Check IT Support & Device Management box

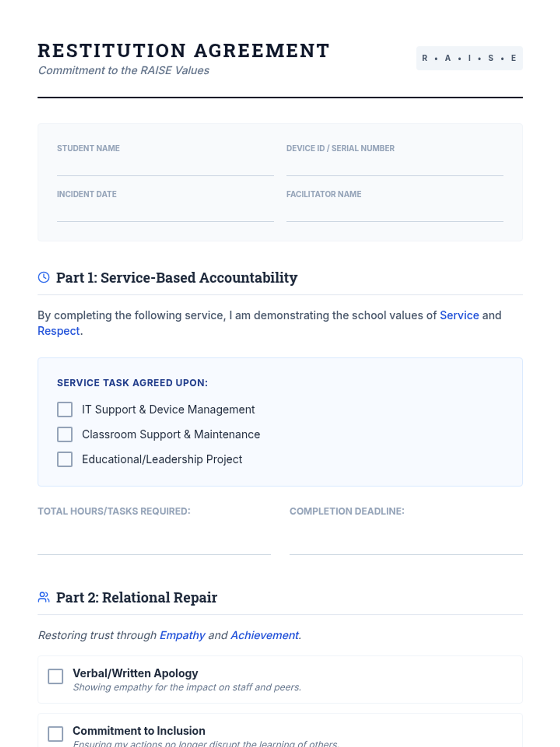tap(65, 409)
